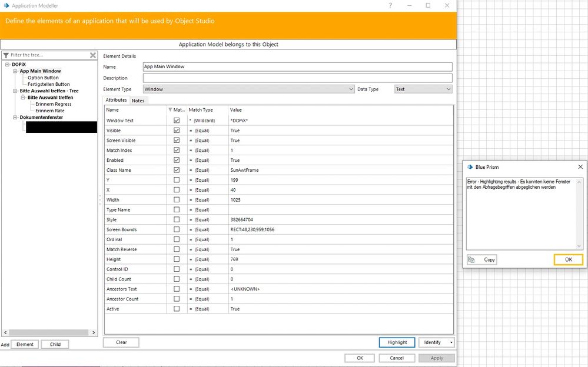
Task: Click OK in the Blue Prism error dialog
Action: (x=568, y=259)
